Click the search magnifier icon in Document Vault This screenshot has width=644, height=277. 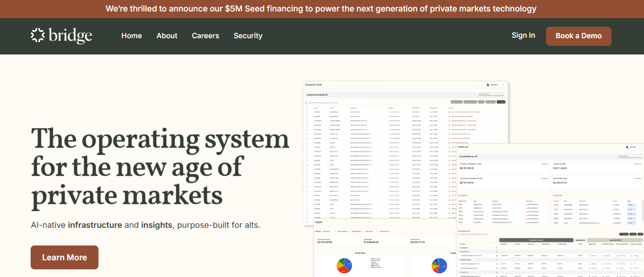[307, 102]
